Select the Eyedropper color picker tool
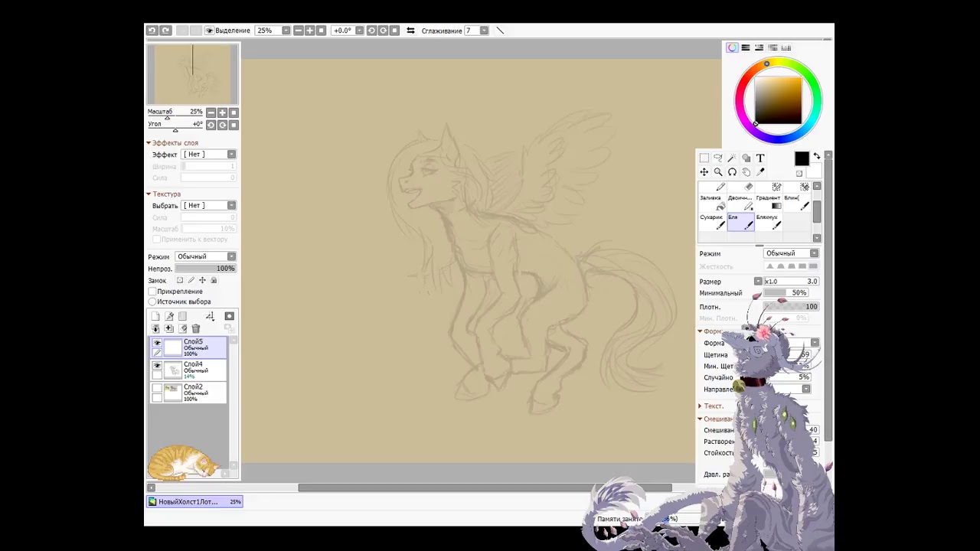Screen dimensions: 980x551 [760, 172]
